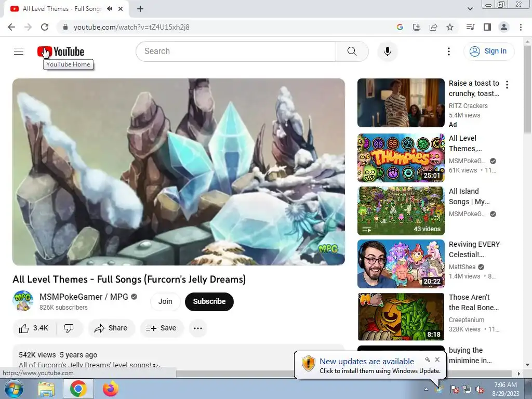Click the main video player

(179, 171)
